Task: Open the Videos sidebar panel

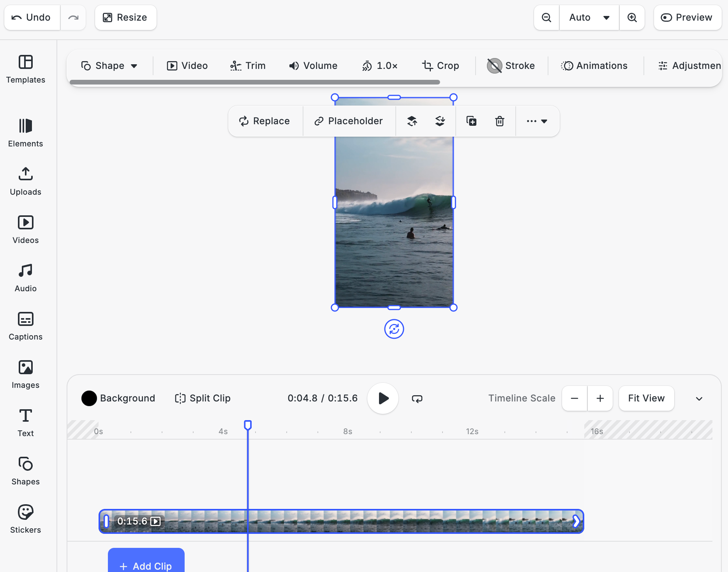Action: [x=26, y=230]
